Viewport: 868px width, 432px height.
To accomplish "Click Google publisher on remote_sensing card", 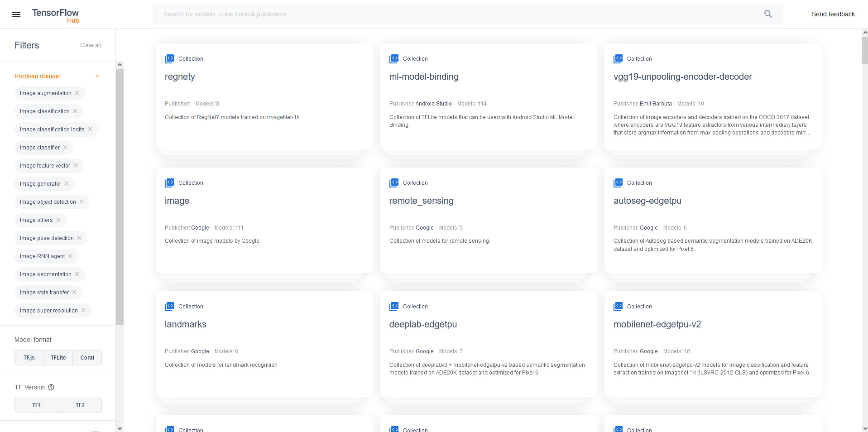I will pyautogui.click(x=425, y=228).
